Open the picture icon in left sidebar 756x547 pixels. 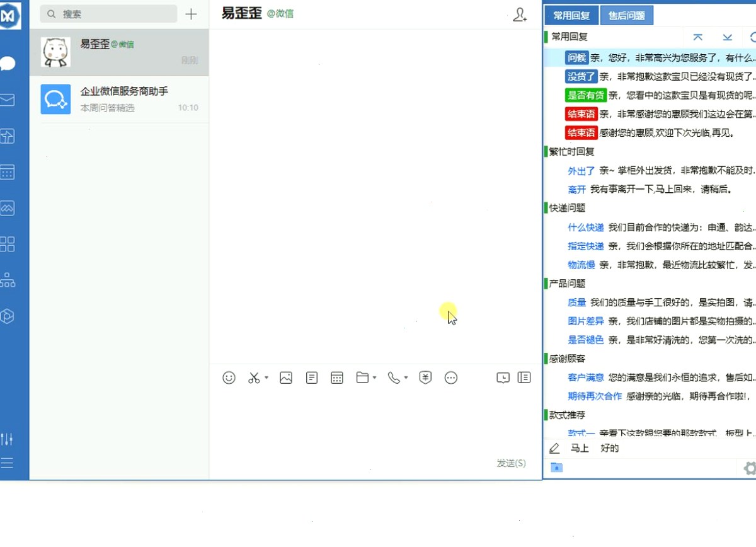8,208
